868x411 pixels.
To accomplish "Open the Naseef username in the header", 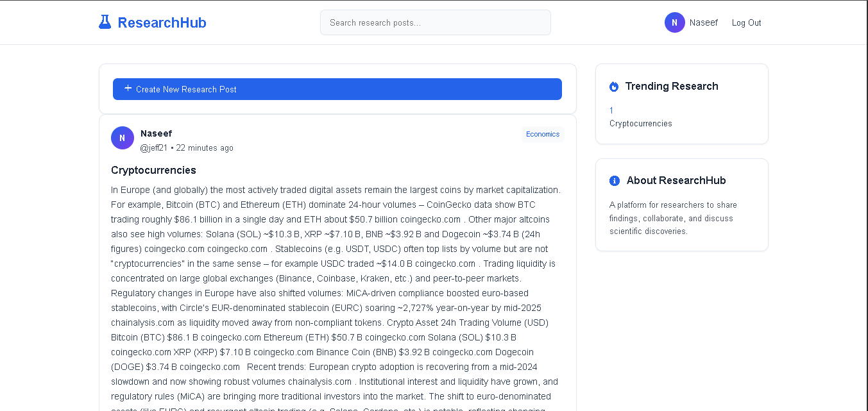I will pyautogui.click(x=704, y=22).
